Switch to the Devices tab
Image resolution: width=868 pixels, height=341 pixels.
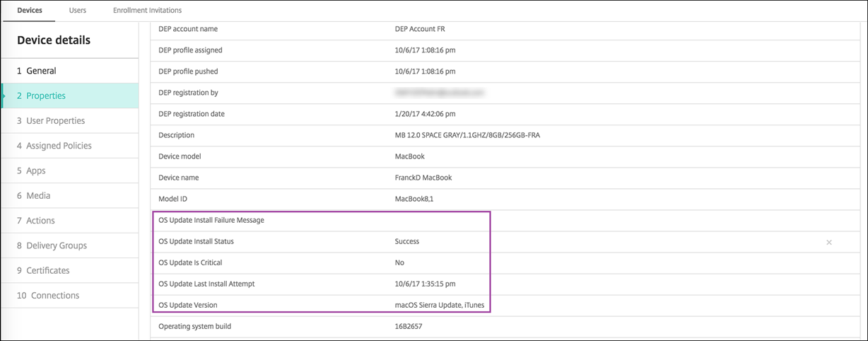pyautogui.click(x=29, y=11)
